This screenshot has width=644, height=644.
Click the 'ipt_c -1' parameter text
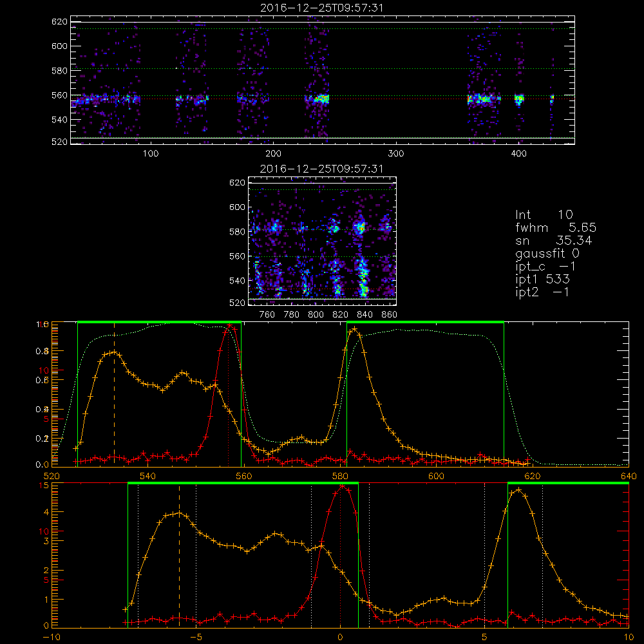click(545, 267)
